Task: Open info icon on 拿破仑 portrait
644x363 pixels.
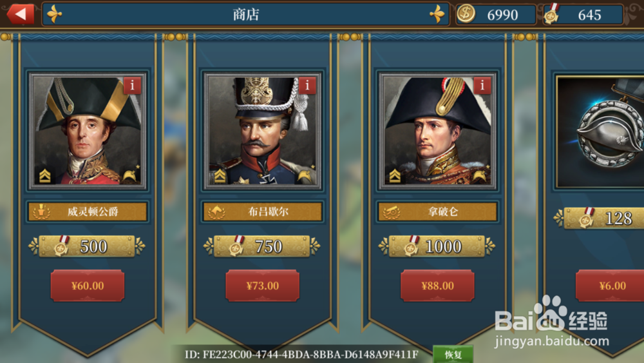Action: point(482,86)
